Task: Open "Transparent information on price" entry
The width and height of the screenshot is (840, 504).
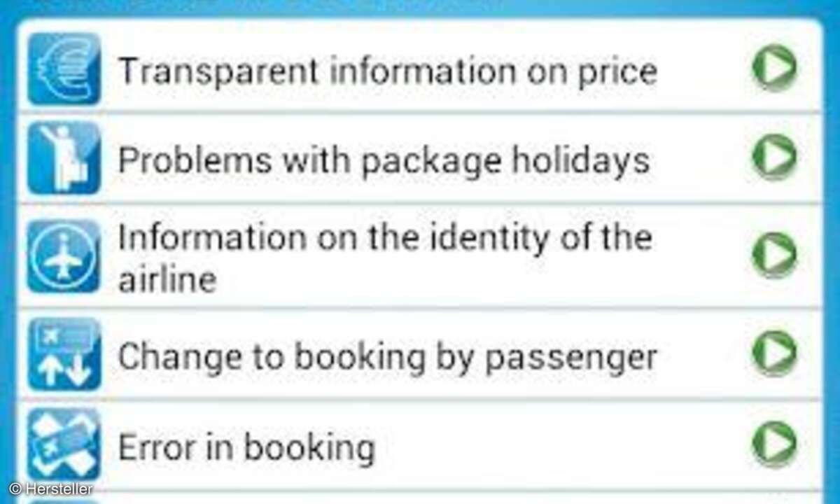Action: tap(387, 71)
